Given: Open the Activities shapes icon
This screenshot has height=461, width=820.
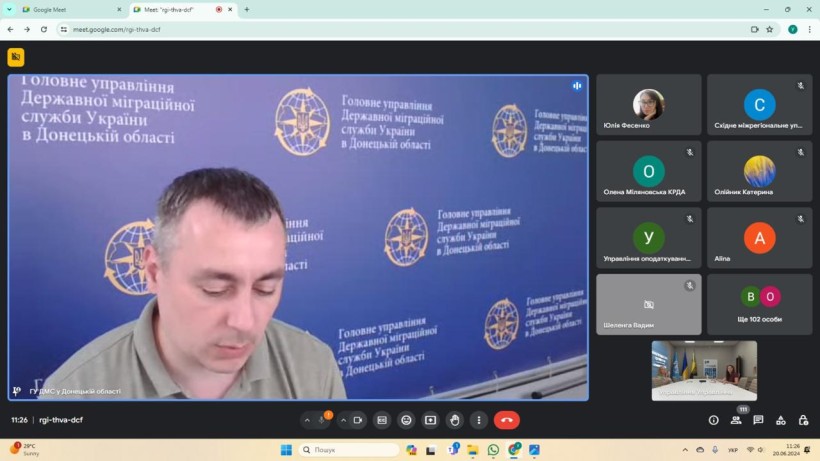Looking at the screenshot, I should (781, 420).
